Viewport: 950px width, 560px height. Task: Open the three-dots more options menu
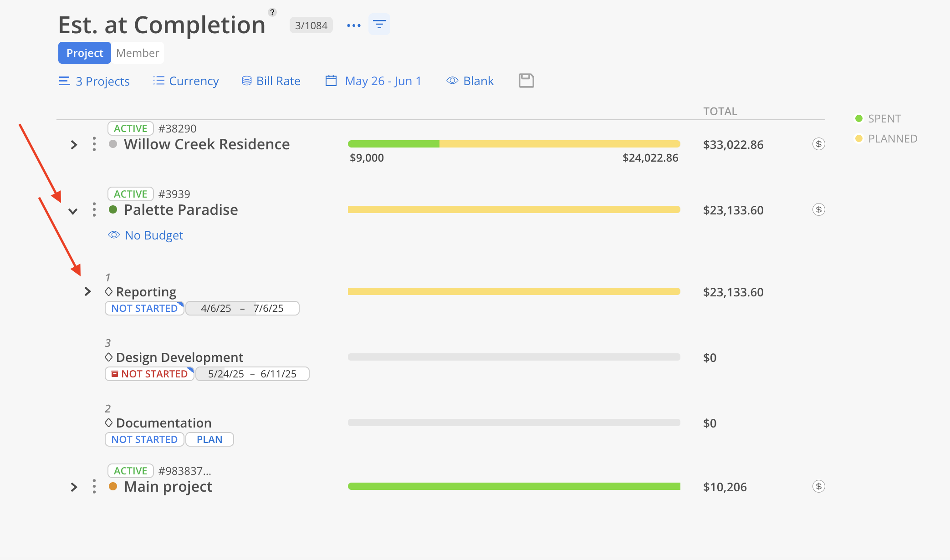point(354,25)
